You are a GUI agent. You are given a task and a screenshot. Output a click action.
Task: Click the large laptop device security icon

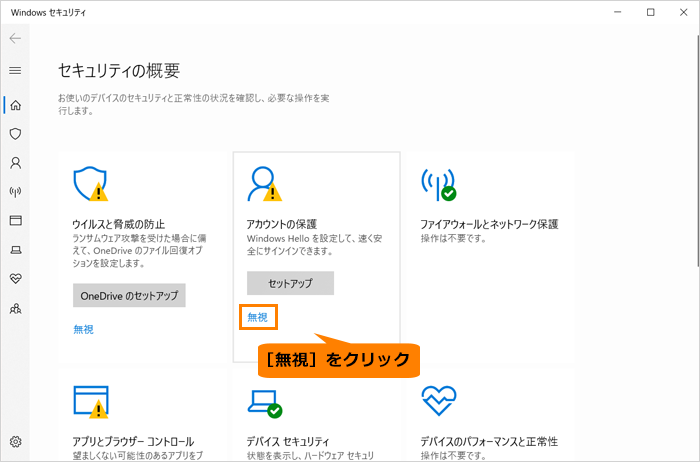pos(265,404)
